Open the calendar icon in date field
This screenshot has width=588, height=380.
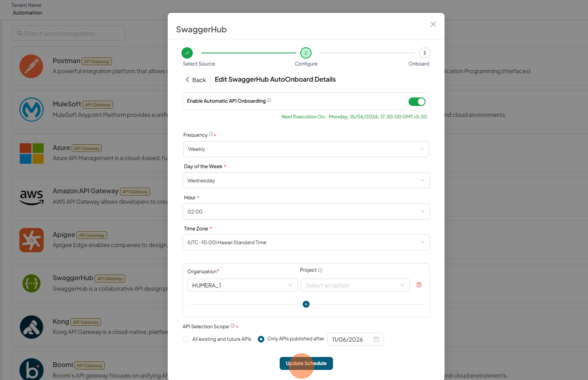pyautogui.click(x=376, y=339)
